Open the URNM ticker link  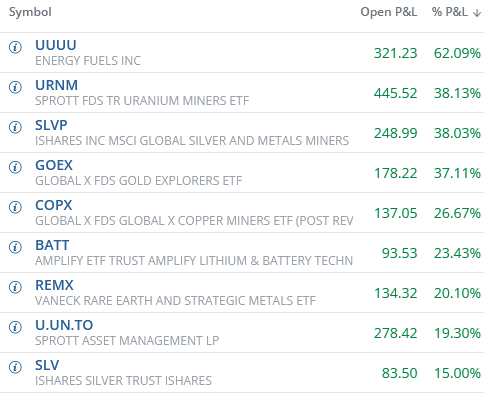(56, 85)
